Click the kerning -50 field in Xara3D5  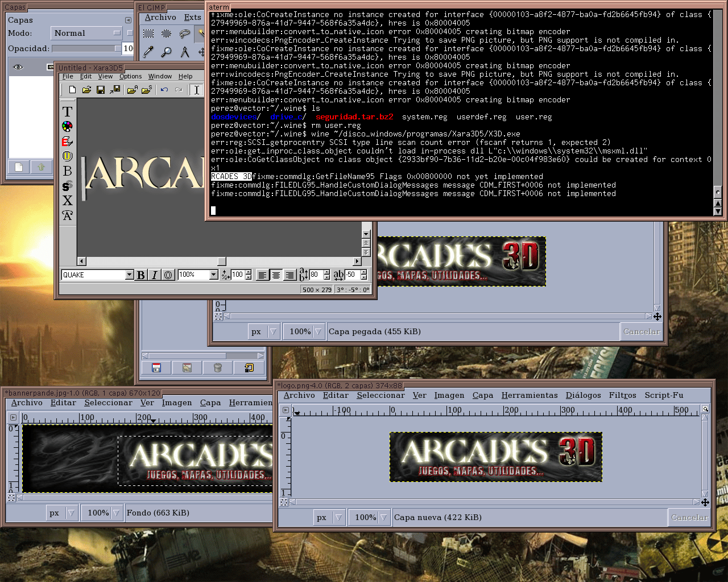[x=351, y=275]
